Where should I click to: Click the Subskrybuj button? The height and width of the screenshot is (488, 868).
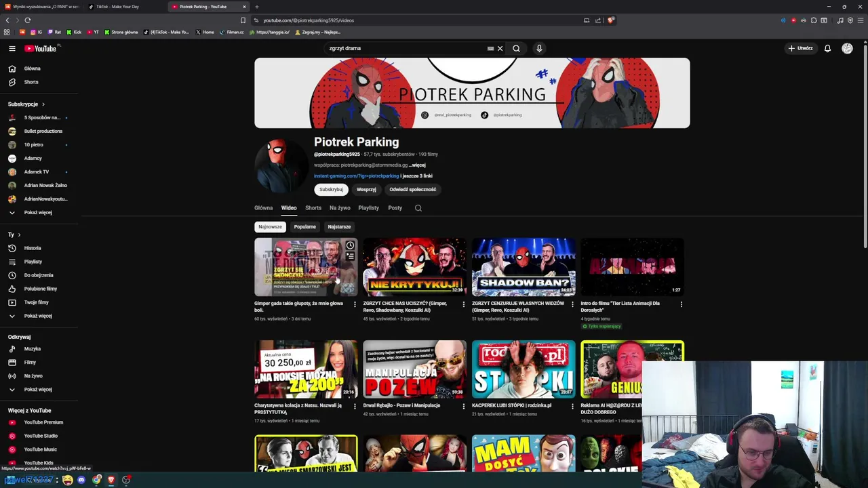click(331, 190)
